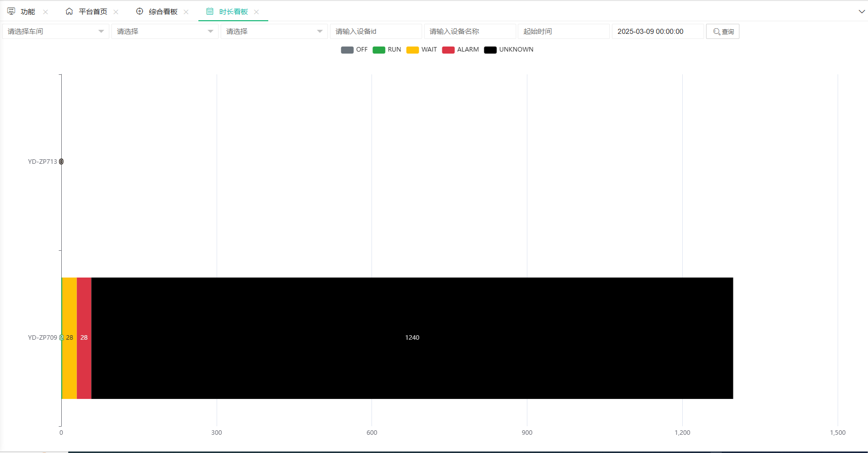868x453 pixels.
Task: Click the 查询 search button
Action: pos(723,31)
